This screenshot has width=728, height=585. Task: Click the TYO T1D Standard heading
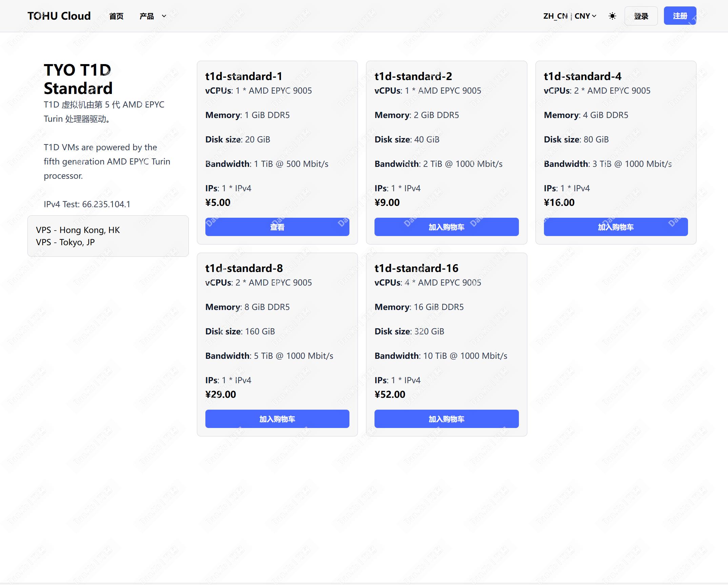[78, 79]
